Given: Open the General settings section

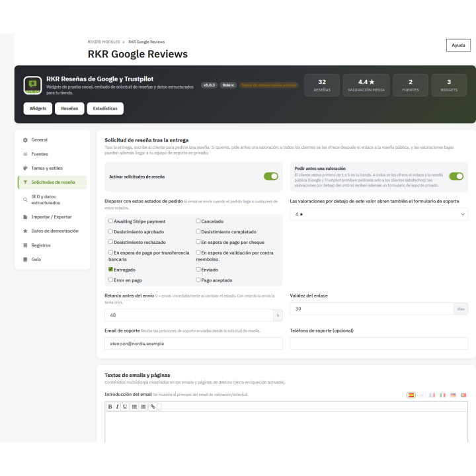Looking at the screenshot, I should (52, 140).
